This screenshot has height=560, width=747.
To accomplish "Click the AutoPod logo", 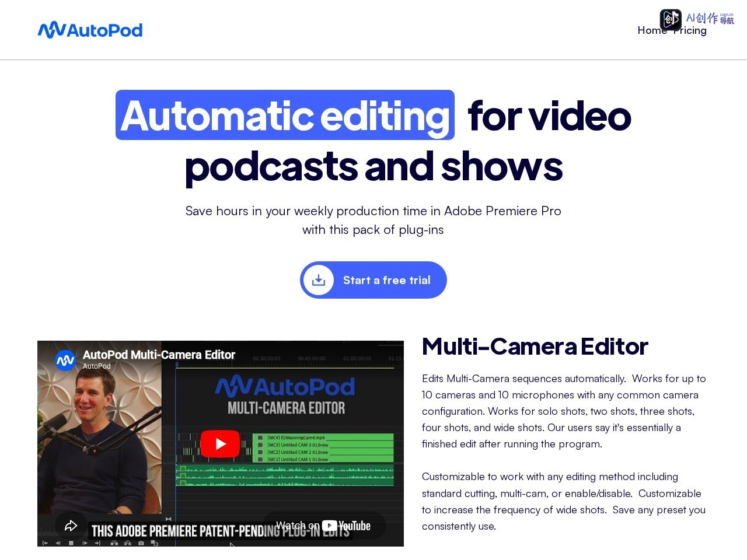I will 90,30.
